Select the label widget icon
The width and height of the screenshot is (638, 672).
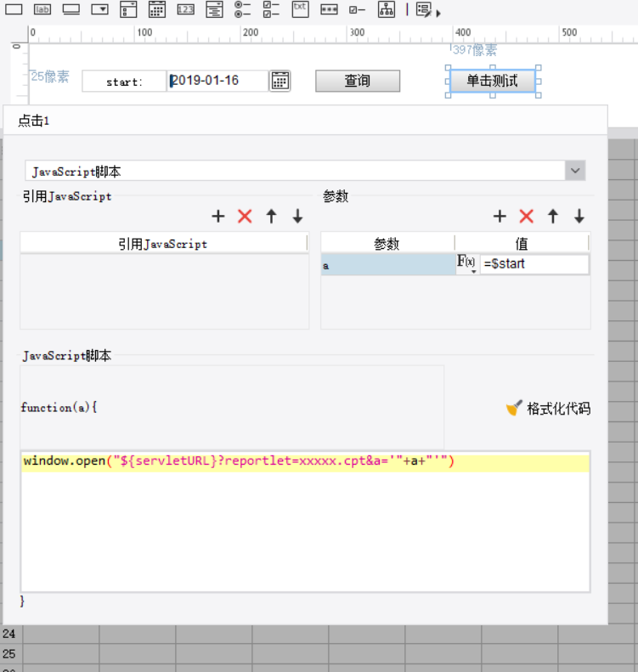tap(42, 9)
